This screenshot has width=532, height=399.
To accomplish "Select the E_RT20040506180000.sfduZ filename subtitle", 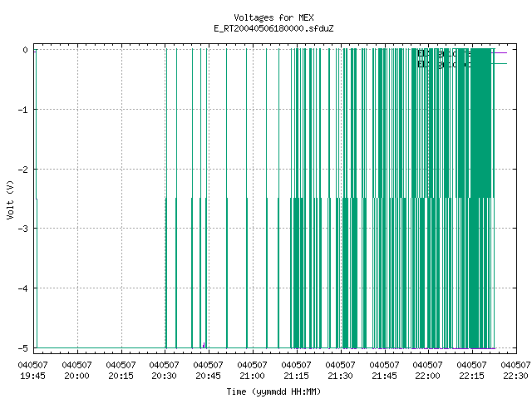I will 273,28.
